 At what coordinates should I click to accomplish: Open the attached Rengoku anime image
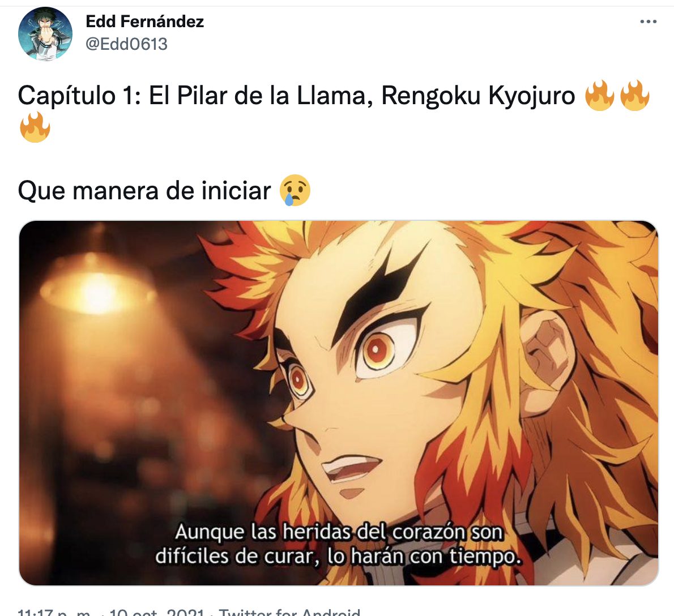pos(339,403)
